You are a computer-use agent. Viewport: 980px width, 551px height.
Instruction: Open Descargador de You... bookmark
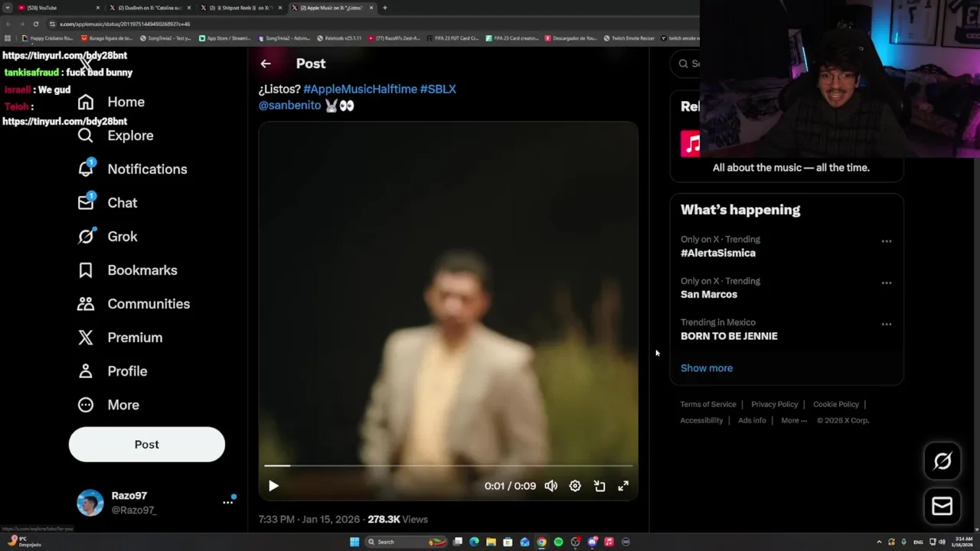(x=571, y=38)
